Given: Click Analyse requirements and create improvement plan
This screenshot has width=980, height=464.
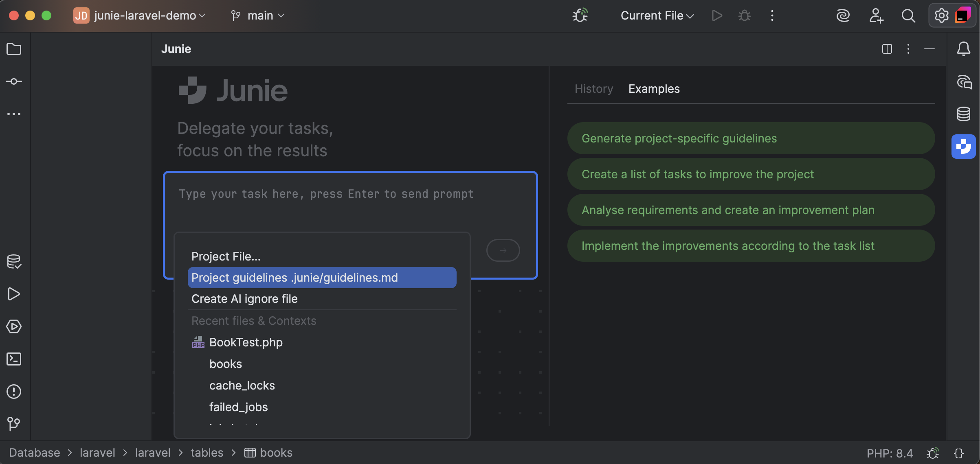Looking at the screenshot, I should [751, 210].
